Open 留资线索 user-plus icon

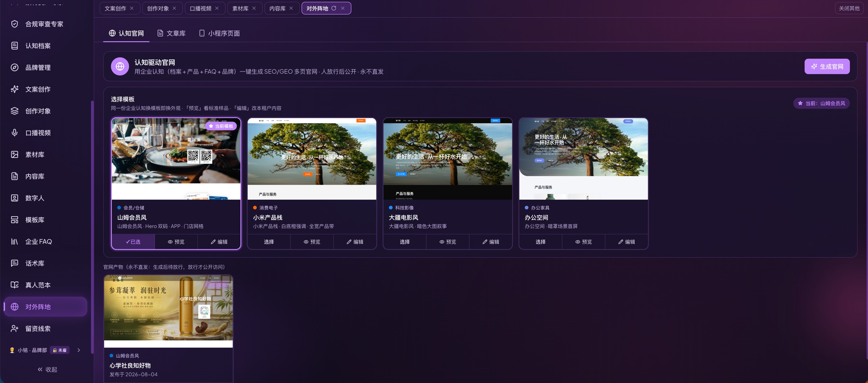(14, 328)
